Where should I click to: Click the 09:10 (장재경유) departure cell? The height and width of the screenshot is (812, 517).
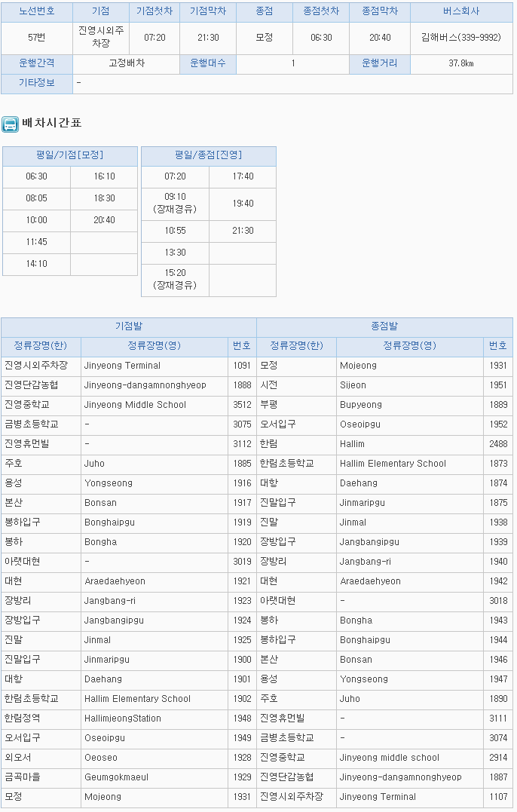[175, 204]
